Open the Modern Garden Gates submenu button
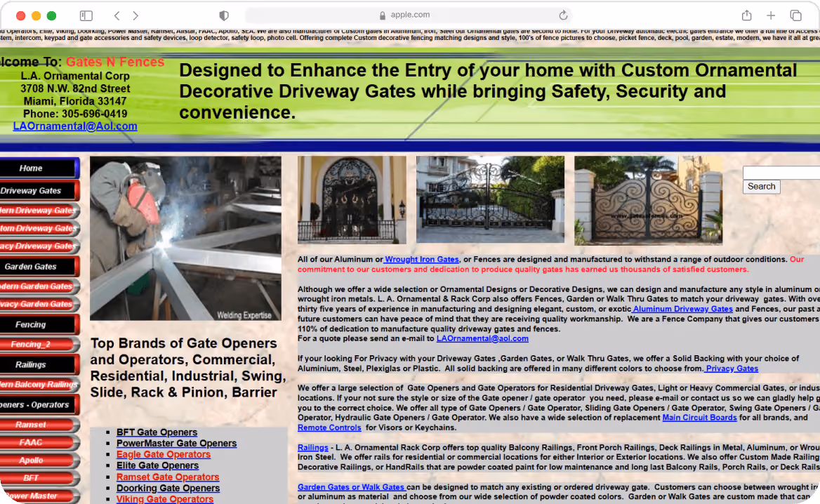The width and height of the screenshot is (820, 504). 39,286
